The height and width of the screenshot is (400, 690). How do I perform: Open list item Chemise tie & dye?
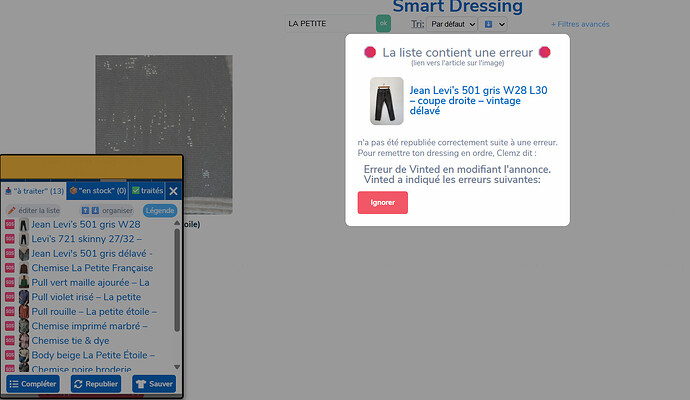pos(70,341)
